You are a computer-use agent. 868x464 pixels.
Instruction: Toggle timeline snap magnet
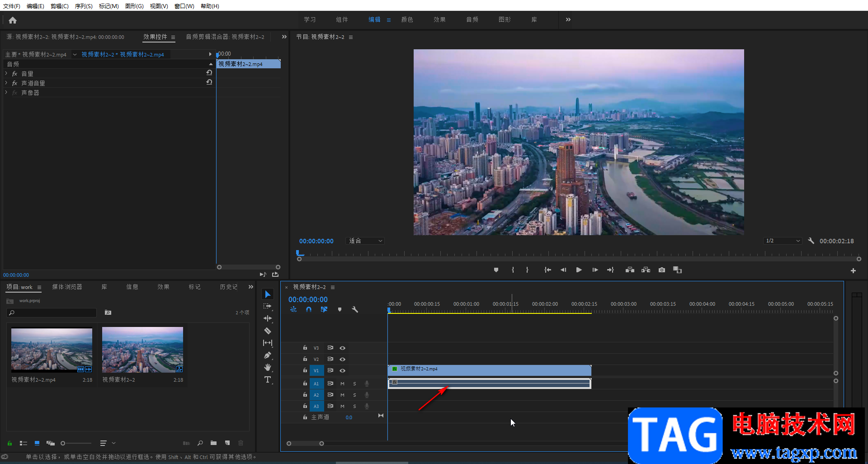[308, 310]
